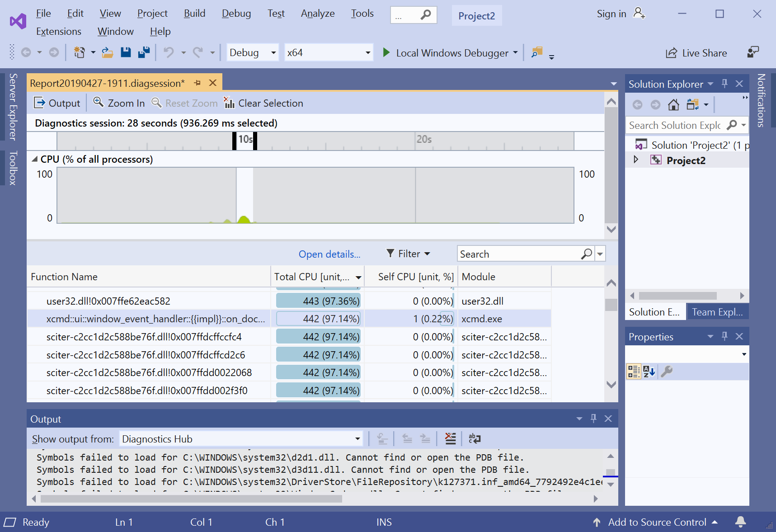Image resolution: width=776 pixels, height=532 pixels.
Task: Toggle word wrap in Output window
Action: 475,438
